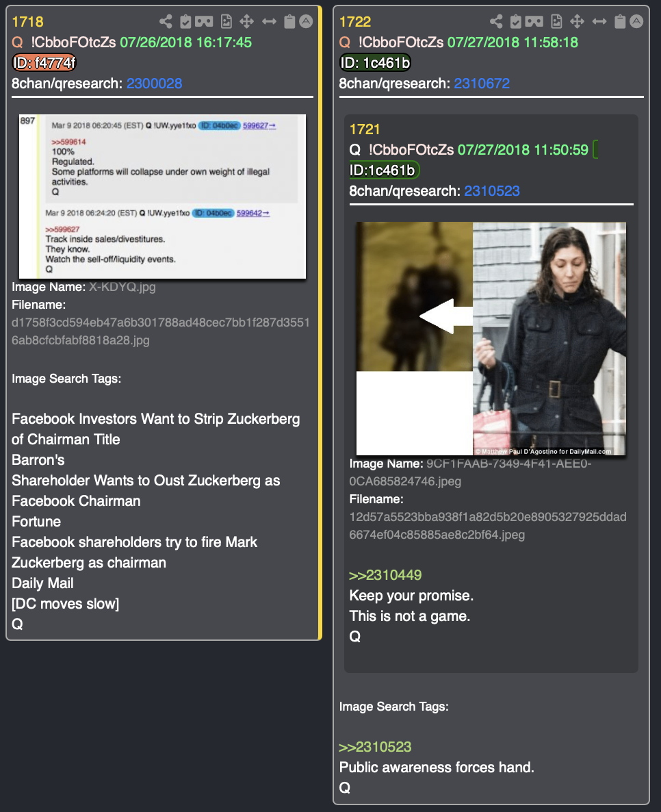Click the image file icon on post 1718
The width and height of the screenshot is (661, 812).
tap(226, 21)
